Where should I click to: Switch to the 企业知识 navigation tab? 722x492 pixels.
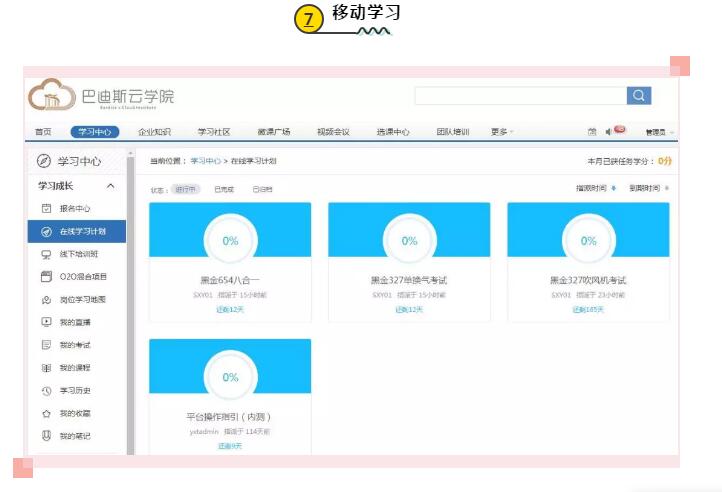154,131
